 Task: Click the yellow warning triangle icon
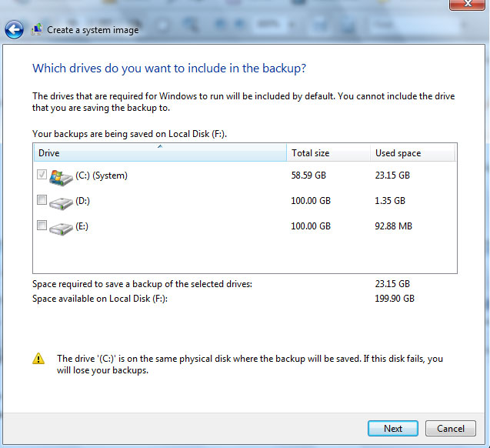click(x=38, y=359)
